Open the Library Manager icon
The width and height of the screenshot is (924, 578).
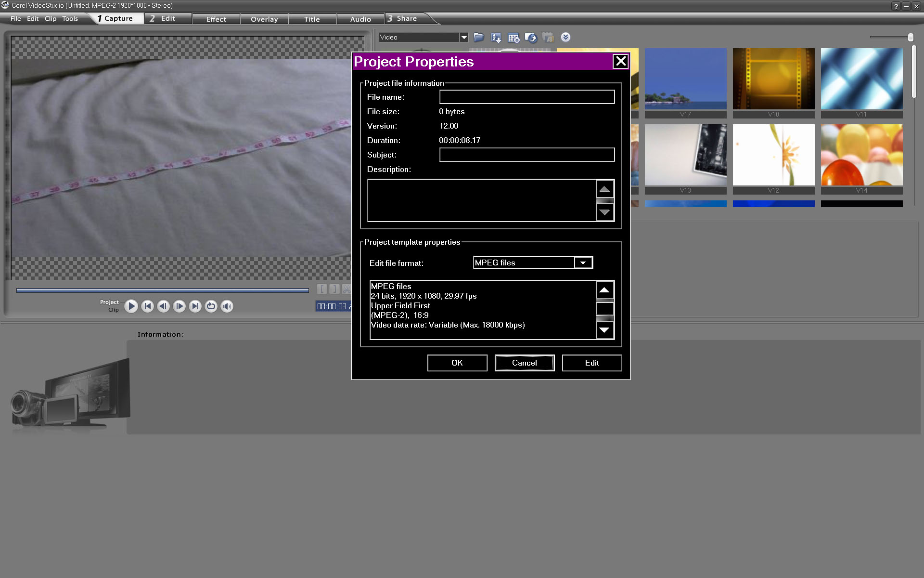click(513, 37)
